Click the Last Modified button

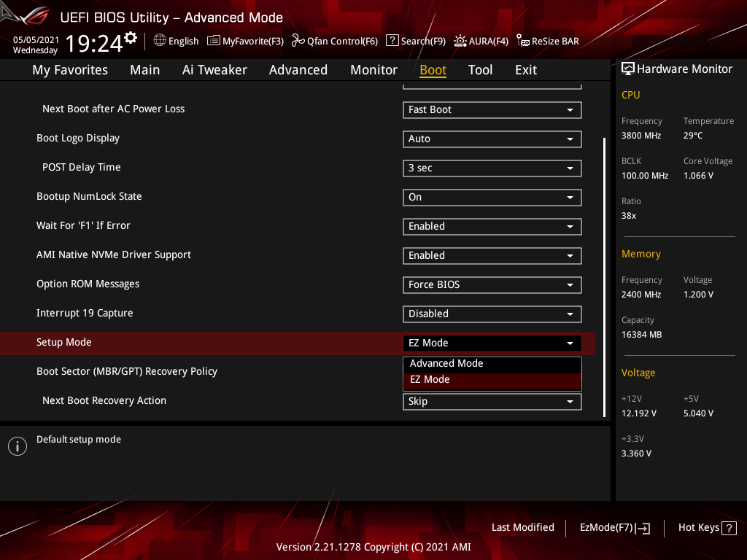tap(522, 528)
